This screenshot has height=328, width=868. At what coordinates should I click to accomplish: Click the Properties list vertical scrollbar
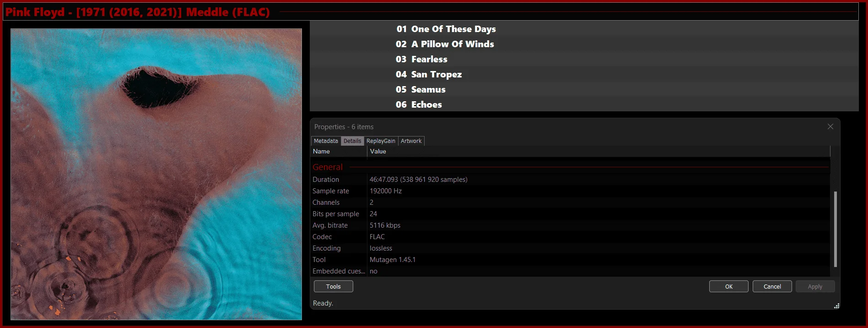click(x=835, y=229)
